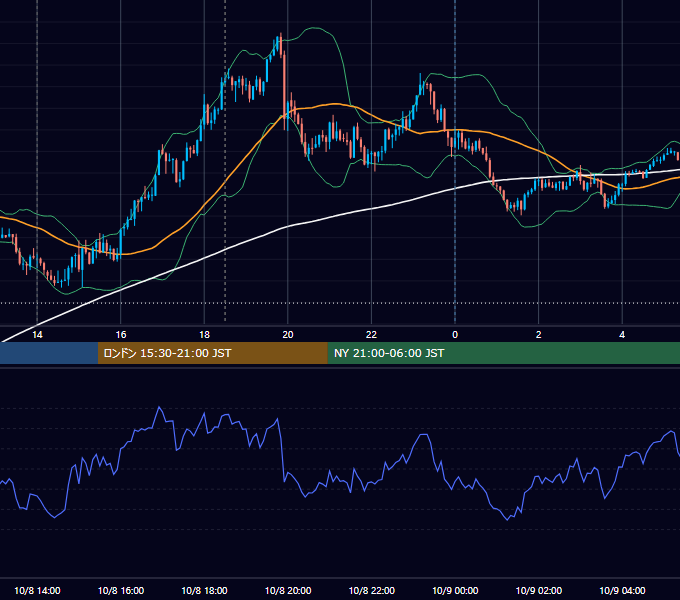680x600 pixels.
Task: Click the 4 hour label on price chart
Action: [x=622, y=335]
